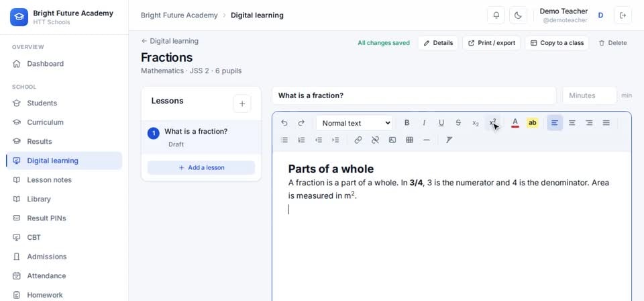Toggle italic formatting
644x301 pixels.
[424, 123]
